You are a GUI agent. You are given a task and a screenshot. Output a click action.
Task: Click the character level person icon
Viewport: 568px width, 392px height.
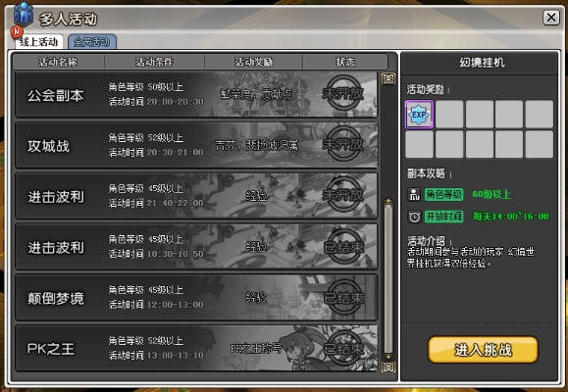click(x=414, y=195)
